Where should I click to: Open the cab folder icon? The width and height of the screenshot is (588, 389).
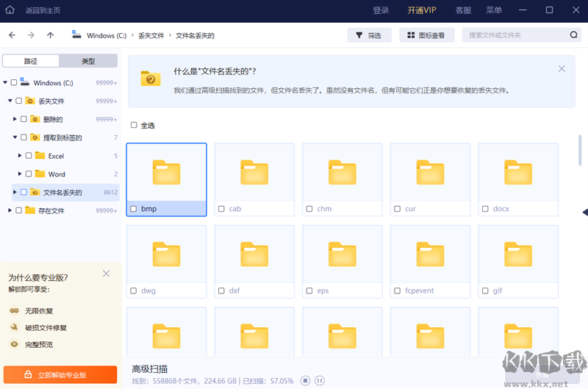pos(254,173)
